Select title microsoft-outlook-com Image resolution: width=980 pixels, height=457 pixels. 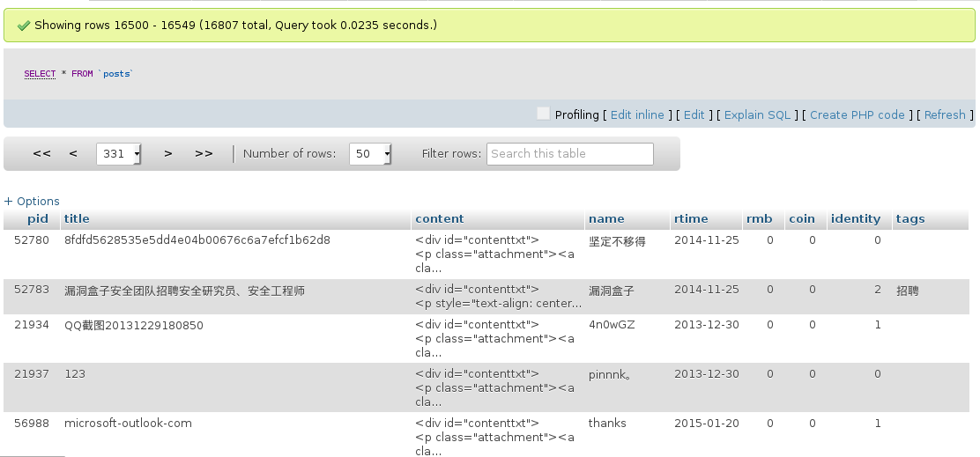point(128,424)
